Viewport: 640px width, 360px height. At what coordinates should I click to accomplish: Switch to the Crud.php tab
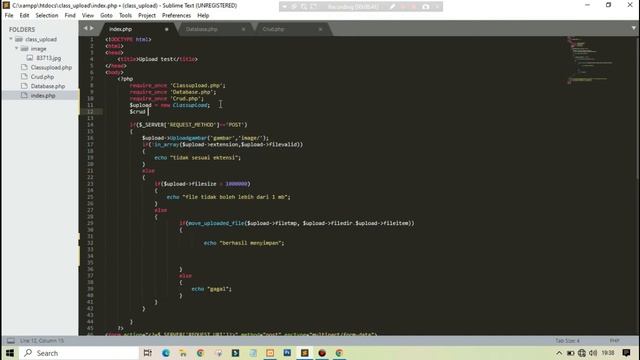pyautogui.click(x=273, y=29)
